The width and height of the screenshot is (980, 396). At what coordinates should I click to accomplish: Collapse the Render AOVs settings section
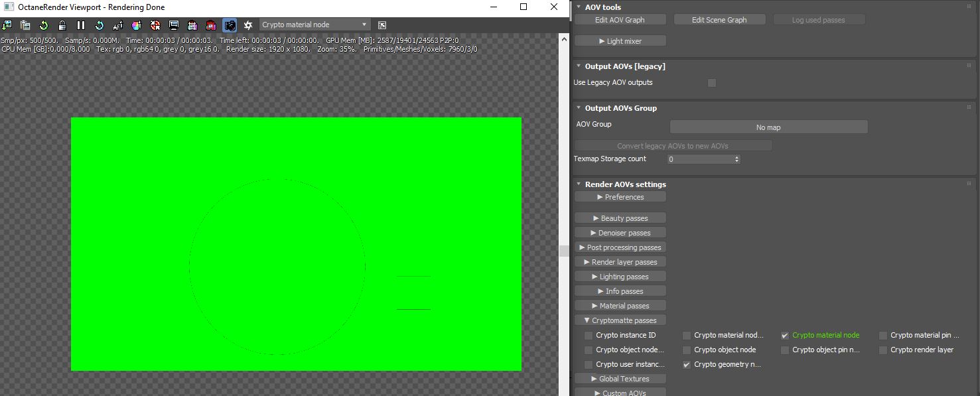coord(579,184)
